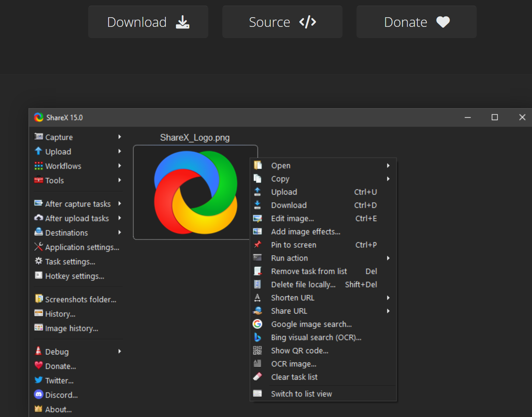Select Download Ctrl+D in context menu
532x417 pixels.
tap(323, 205)
